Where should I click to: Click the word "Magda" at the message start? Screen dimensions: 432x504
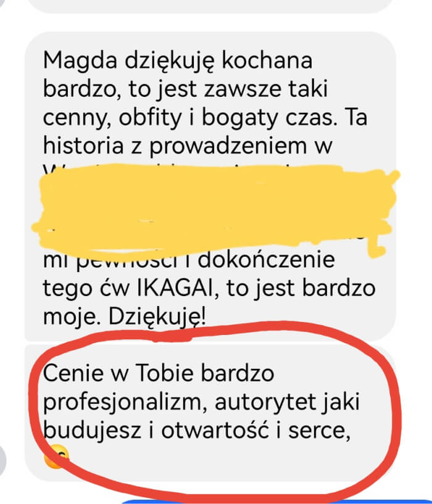(80, 62)
